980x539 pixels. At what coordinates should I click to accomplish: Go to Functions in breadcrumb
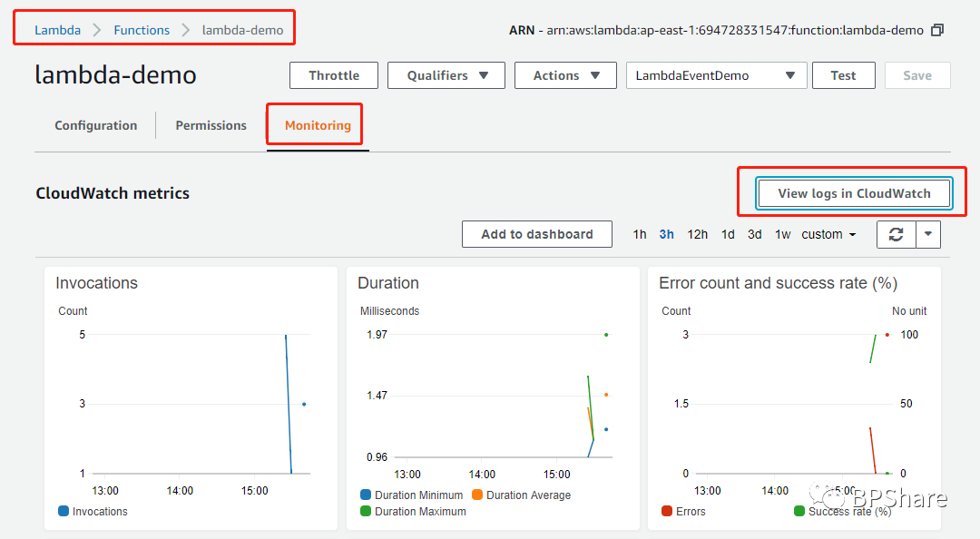pyautogui.click(x=142, y=30)
